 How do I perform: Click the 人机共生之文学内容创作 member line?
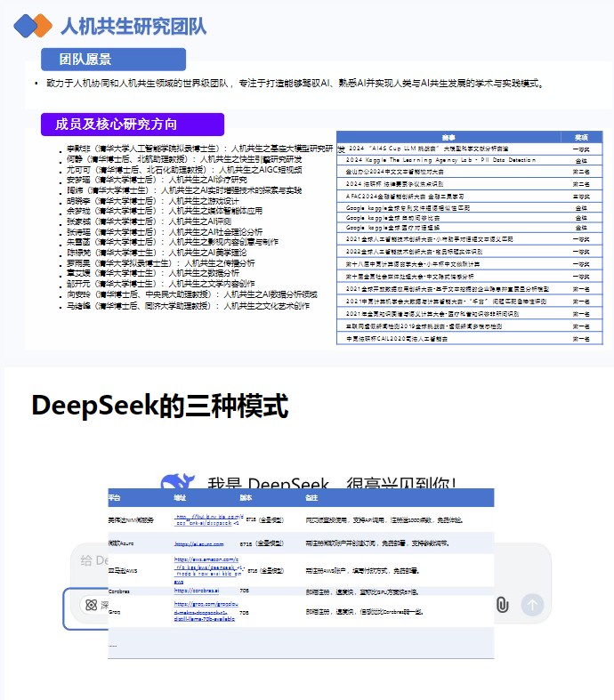click(x=161, y=284)
